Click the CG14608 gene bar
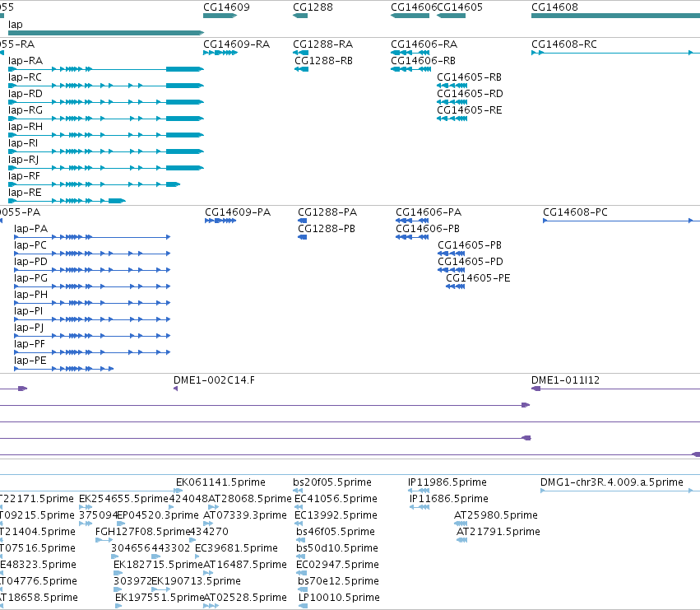Viewport: 700px width, 610px height. (615, 16)
